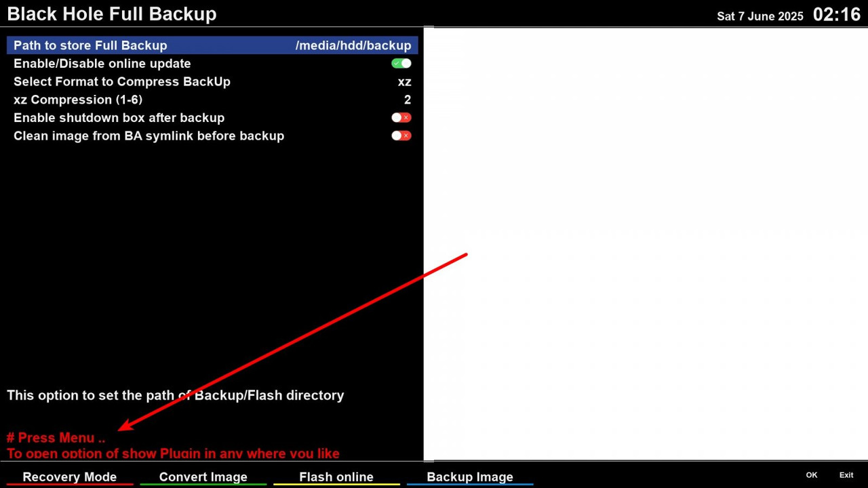868x488 pixels.
Task: Select Format to Compress BackUp row
Action: [212, 81]
